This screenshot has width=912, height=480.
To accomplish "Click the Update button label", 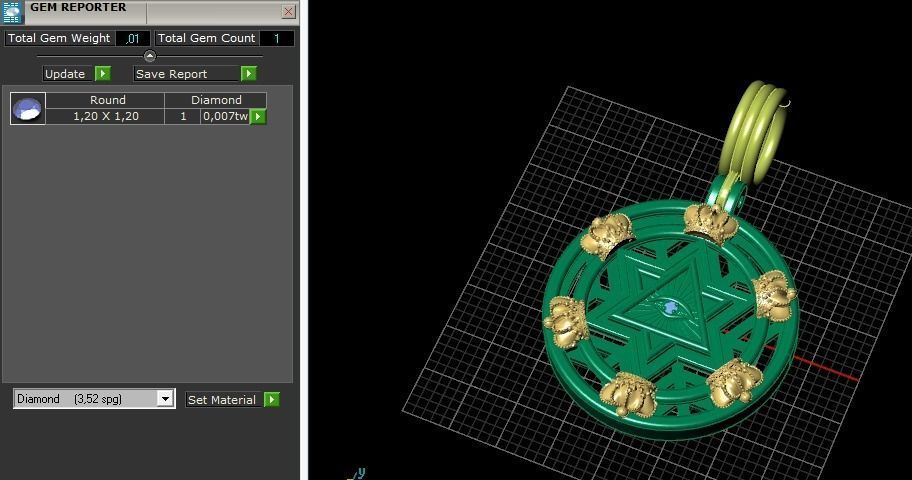I will (67, 74).
